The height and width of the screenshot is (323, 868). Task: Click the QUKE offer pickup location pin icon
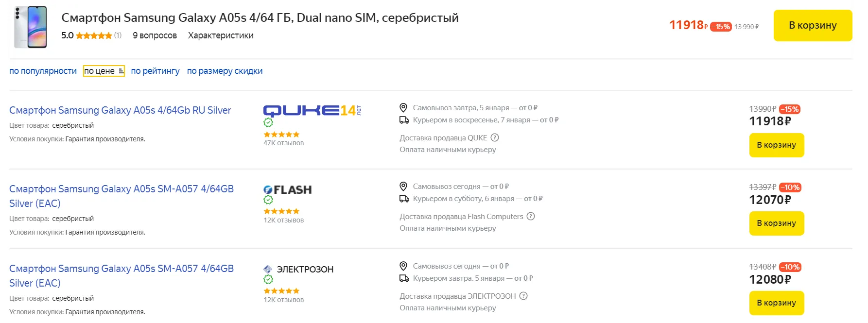tap(403, 108)
